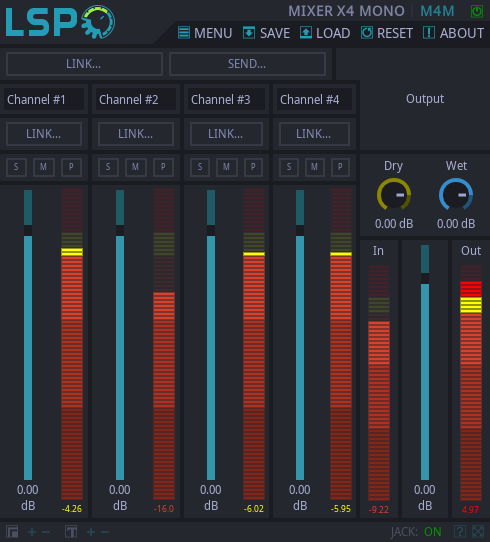Click the Channel #4 gain fader
This screenshot has height=542, width=490.
point(300,335)
